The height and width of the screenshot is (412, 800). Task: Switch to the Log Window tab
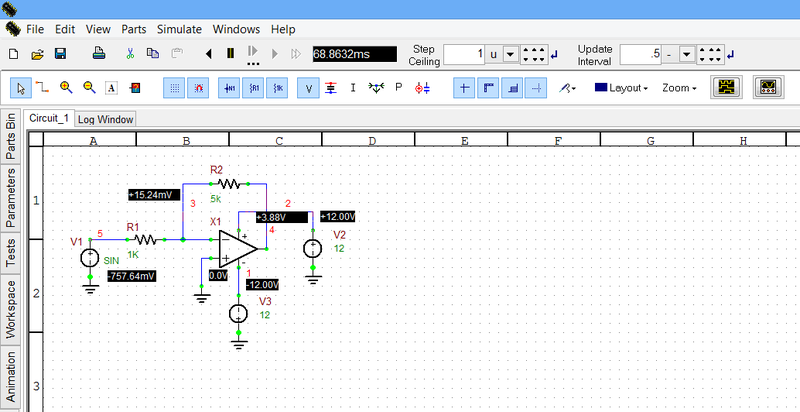(106, 119)
